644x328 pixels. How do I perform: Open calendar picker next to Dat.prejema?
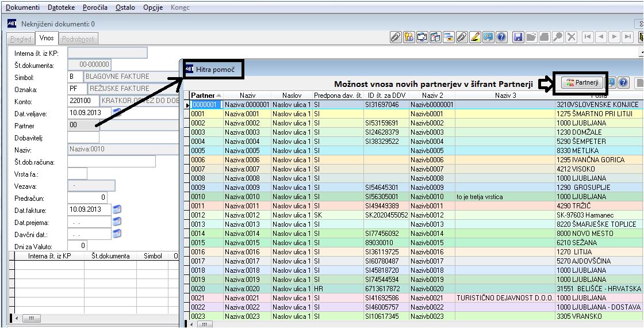[x=117, y=222]
